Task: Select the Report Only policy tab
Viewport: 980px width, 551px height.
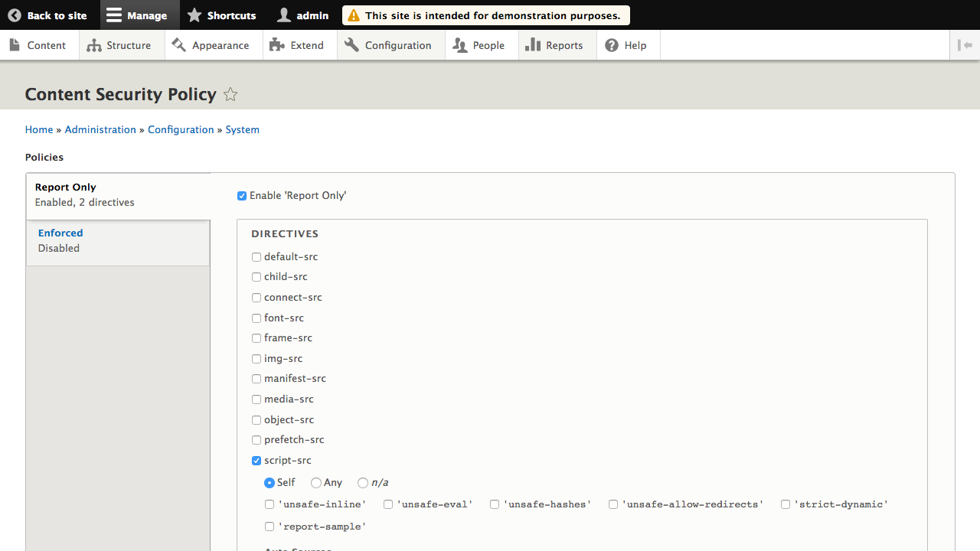Action: coord(119,197)
